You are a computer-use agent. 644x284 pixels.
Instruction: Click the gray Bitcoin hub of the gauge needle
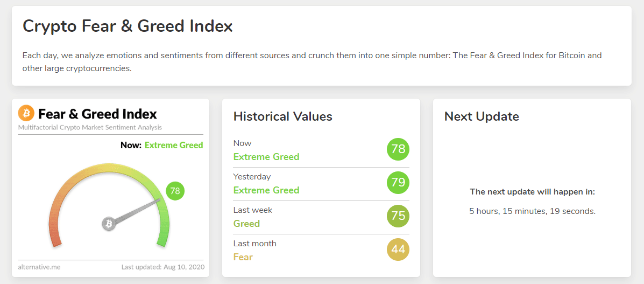[109, 224]
